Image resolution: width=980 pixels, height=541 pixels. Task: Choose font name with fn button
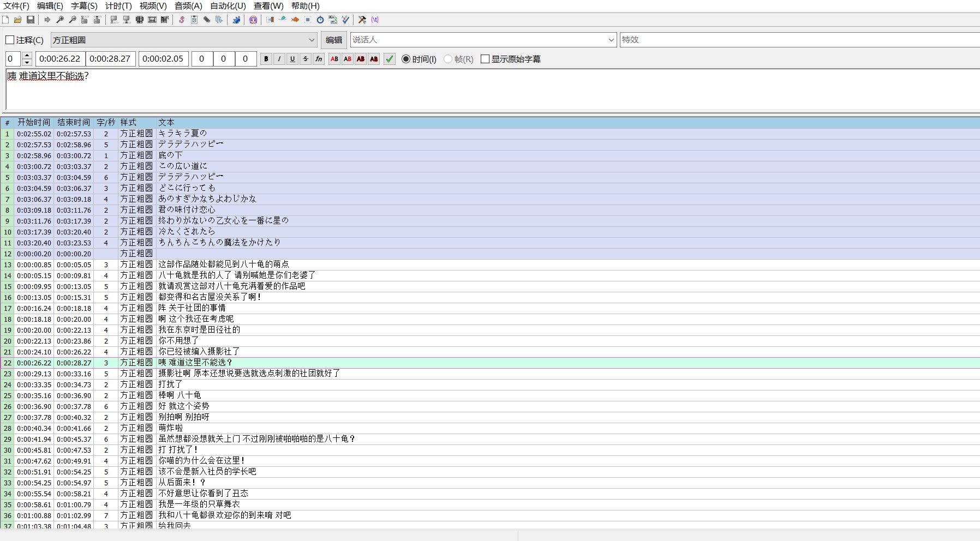pyautogui.click(x=319, y=59)
